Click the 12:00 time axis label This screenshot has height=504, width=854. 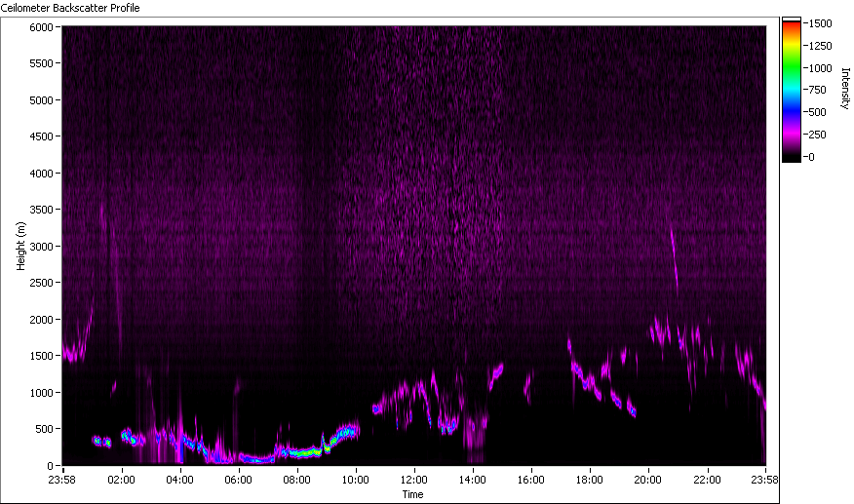(x=414, y=480)
